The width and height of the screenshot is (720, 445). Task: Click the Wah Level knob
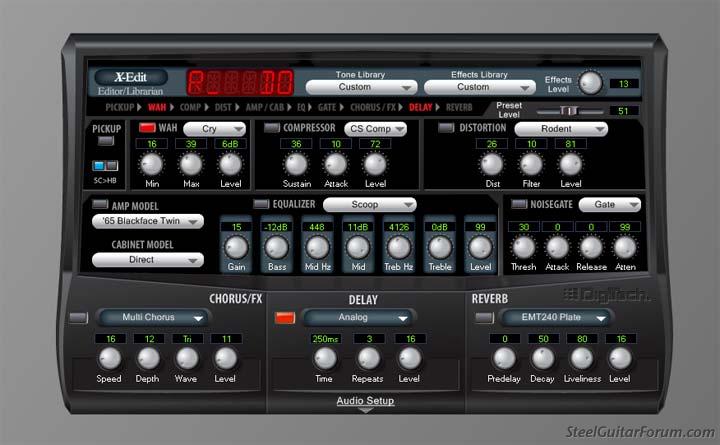[x=231, y=164]
